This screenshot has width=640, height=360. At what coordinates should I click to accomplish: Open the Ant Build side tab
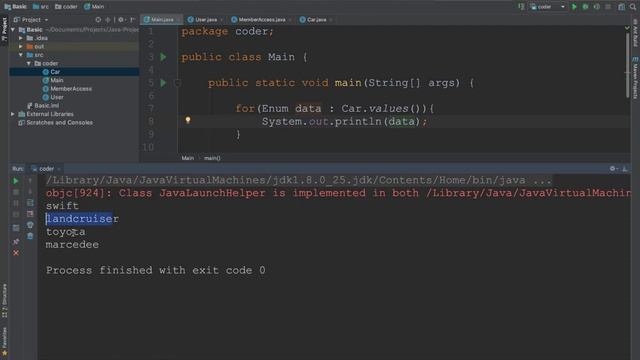pyautogui.click(x=635, y=33)
